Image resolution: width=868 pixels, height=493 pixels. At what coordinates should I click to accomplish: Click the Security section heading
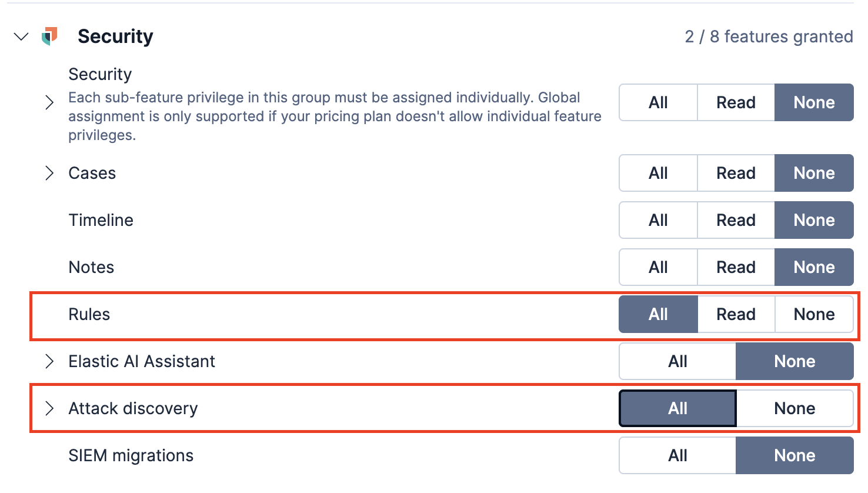tap(115, 36)
